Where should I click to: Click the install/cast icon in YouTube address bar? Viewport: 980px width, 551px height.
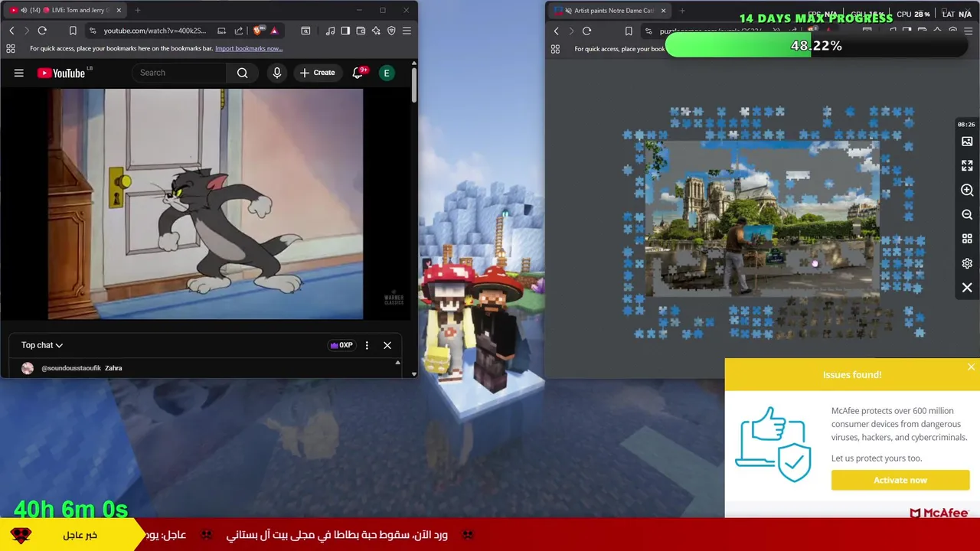[x=221, y=31]
